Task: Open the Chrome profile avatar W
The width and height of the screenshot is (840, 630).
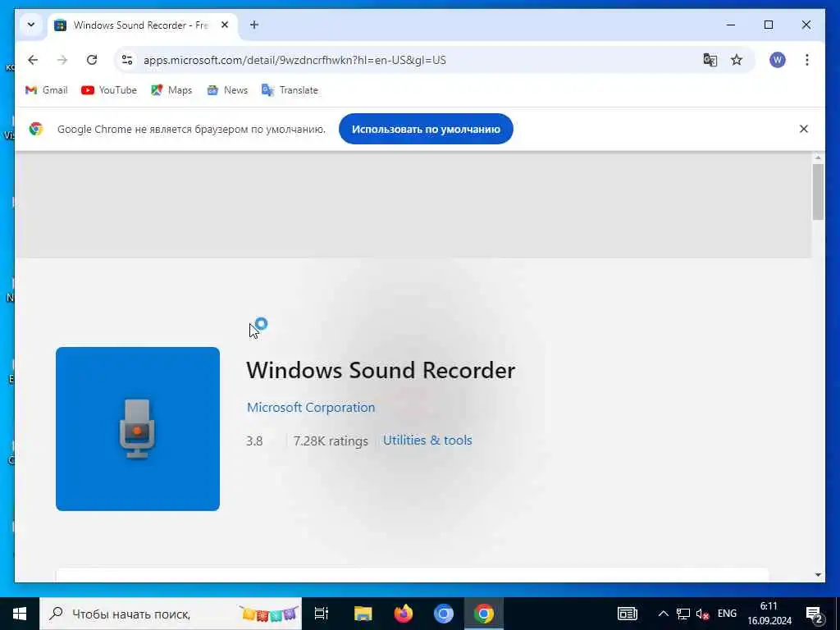Action: 778,60
